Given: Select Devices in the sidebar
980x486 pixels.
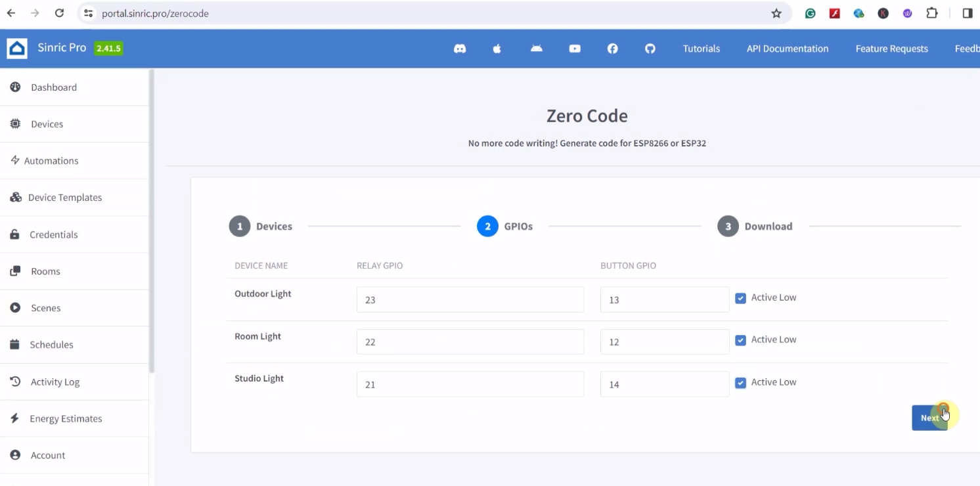Looking at the screenshot, I should tap(46, 123).
